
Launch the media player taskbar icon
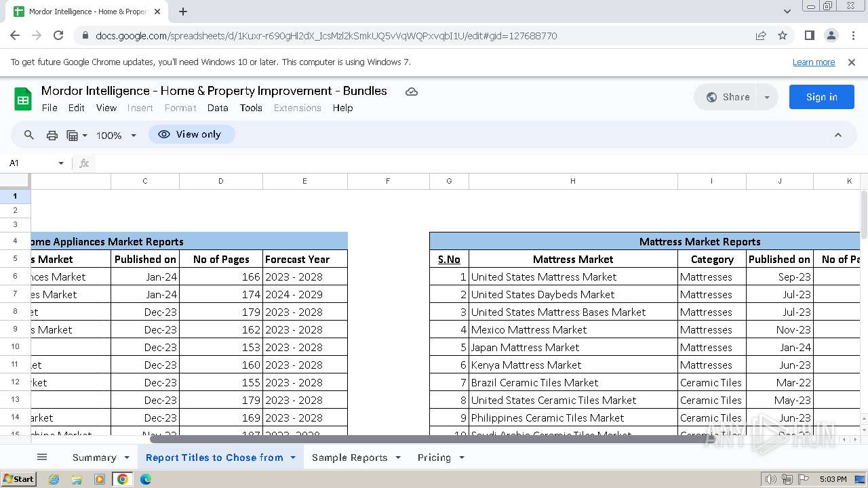coord(100,479)
